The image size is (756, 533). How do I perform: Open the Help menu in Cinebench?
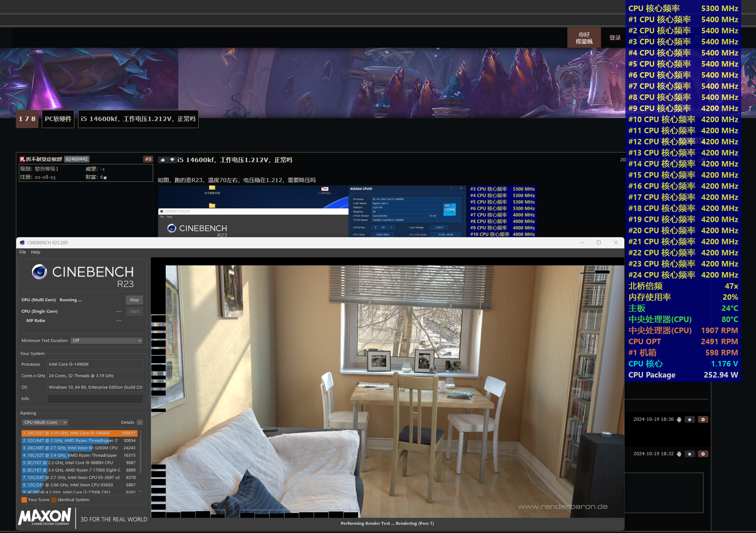36,252
